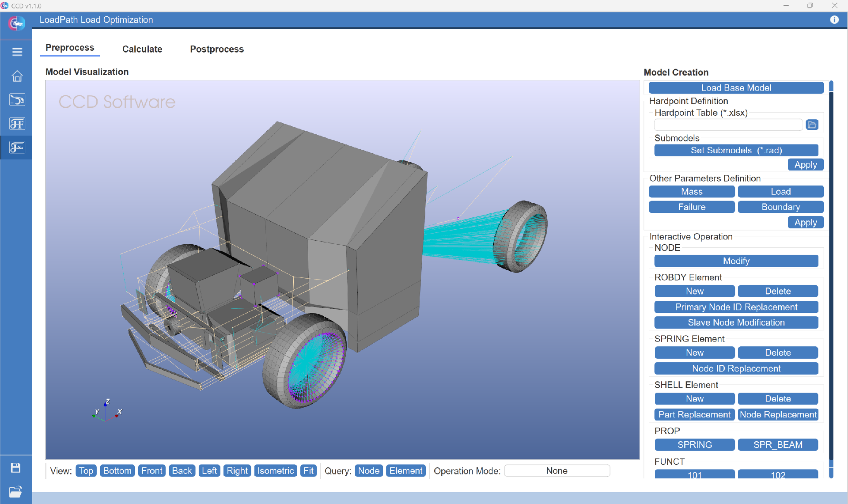Click the save disk icon in the sidebar
This screenshot has width=848, height=504.
click(x=16, y=468)
